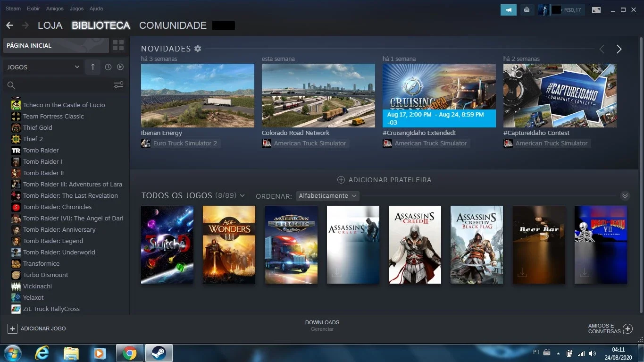Open Amigos e Conversas chat icon

pos(627,328)
